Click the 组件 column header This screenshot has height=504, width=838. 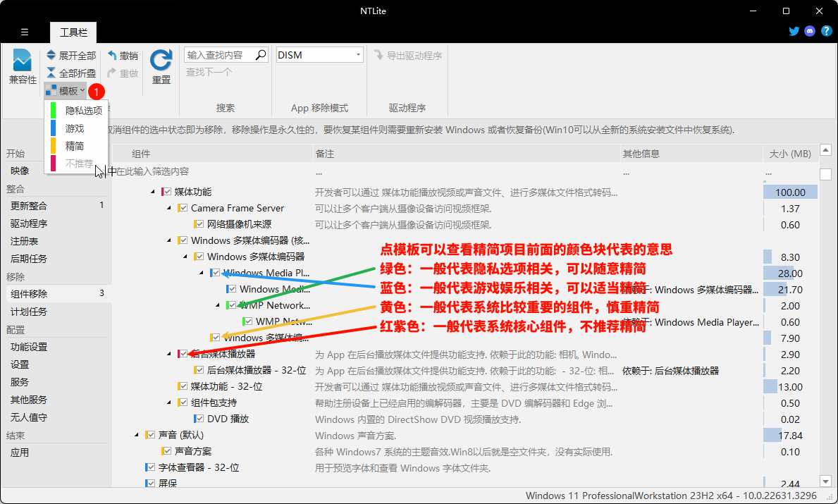[213, 154]
